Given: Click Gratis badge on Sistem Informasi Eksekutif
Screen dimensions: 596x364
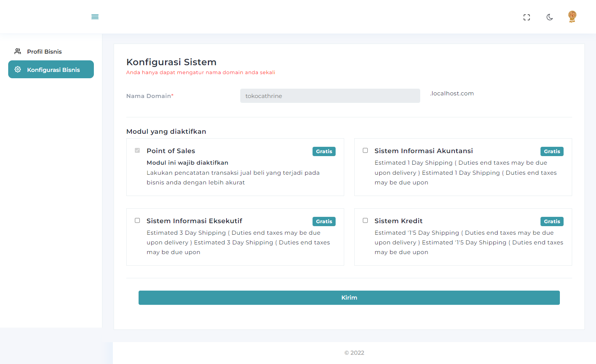Looking at the screenshot, I should pyautogui.click(x=324, y=221).
